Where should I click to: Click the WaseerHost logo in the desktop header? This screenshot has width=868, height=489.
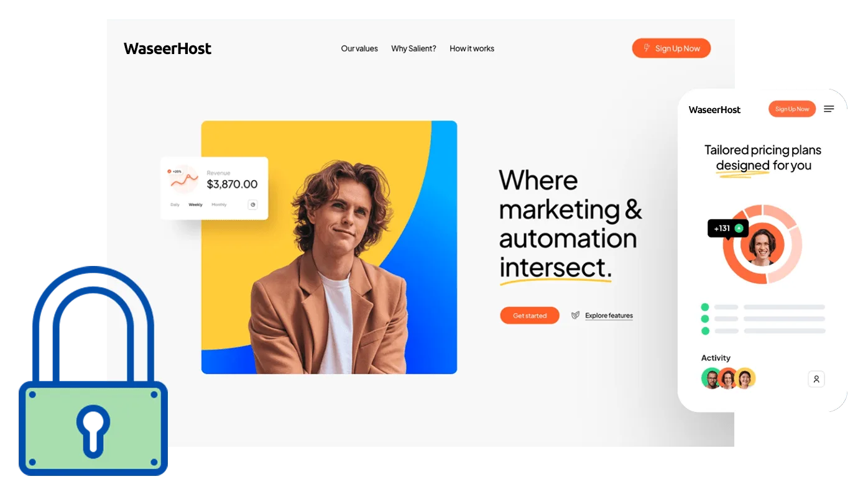click(167, 48)
